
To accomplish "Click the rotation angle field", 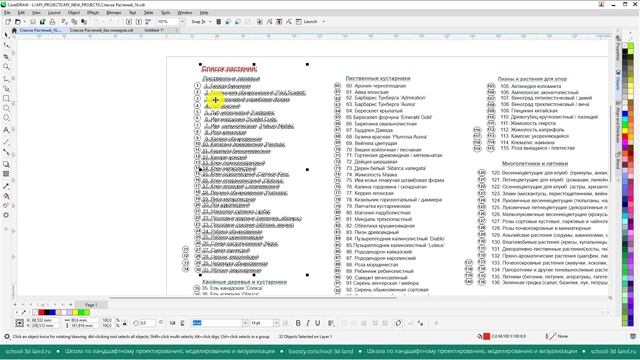I will tap(147, 323).
